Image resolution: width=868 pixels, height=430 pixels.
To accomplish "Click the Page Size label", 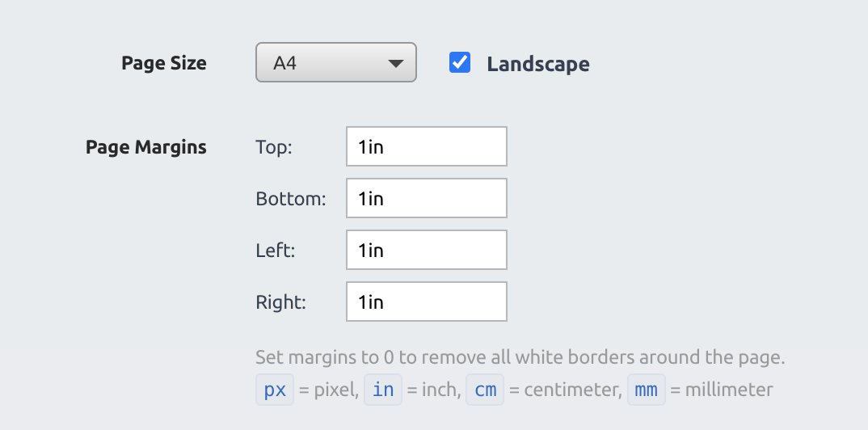I will point(164,63).
